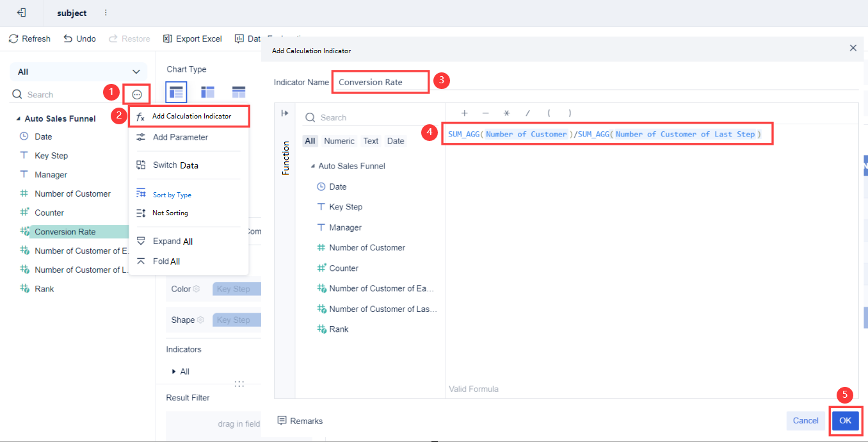
Task: Click the back/exit icon in header
Action: point(21,13)
